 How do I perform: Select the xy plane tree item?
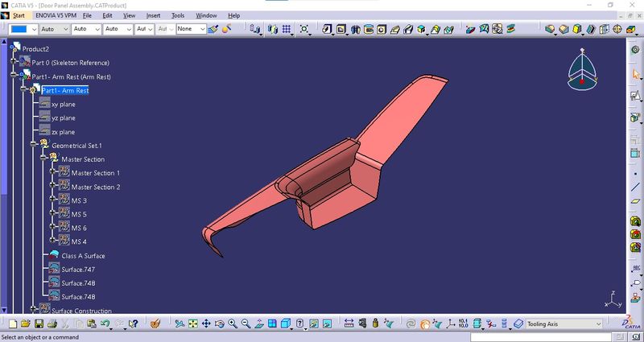[64, 105]
